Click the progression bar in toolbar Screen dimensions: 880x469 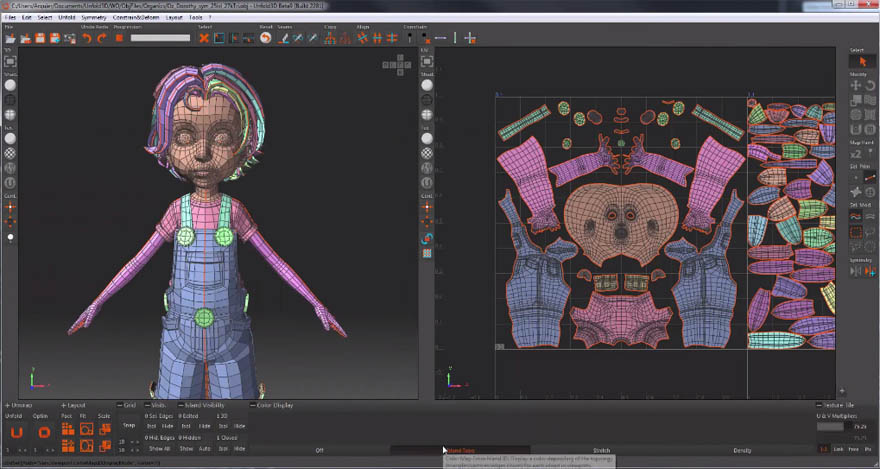coord(161,38)
